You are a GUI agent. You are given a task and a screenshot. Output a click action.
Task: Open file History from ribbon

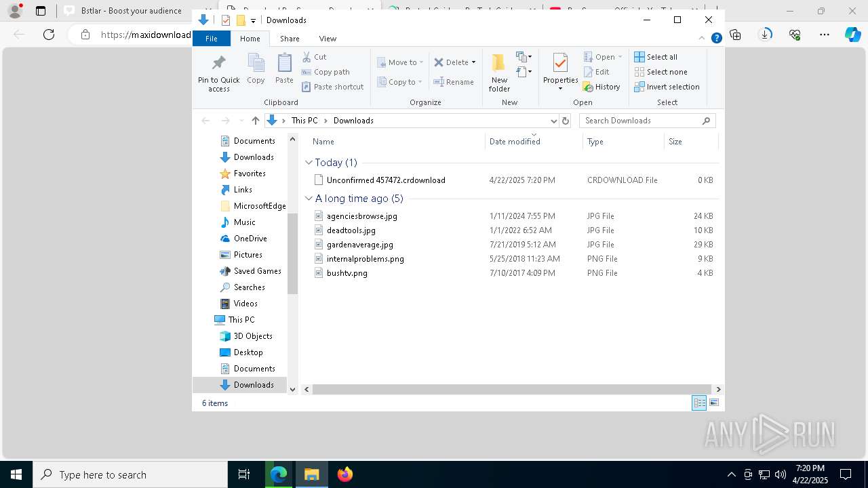[601, 87]
